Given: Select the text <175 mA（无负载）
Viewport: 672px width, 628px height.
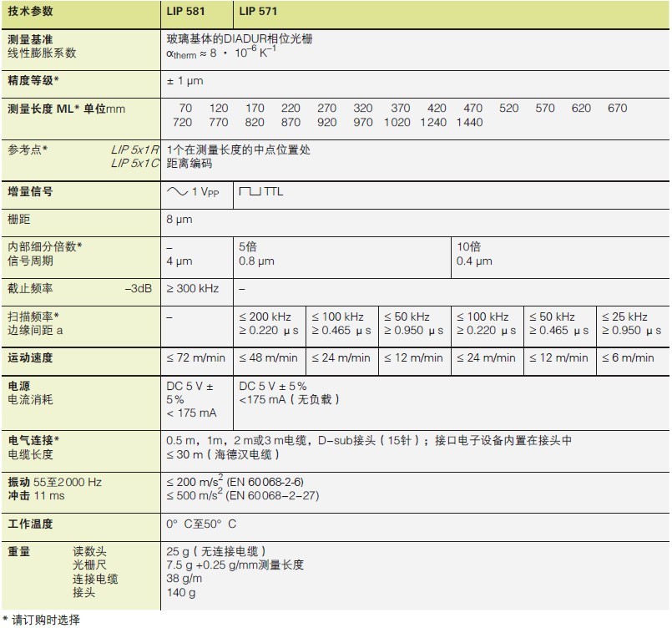Looking at the screenshot, I should [290, 399].
